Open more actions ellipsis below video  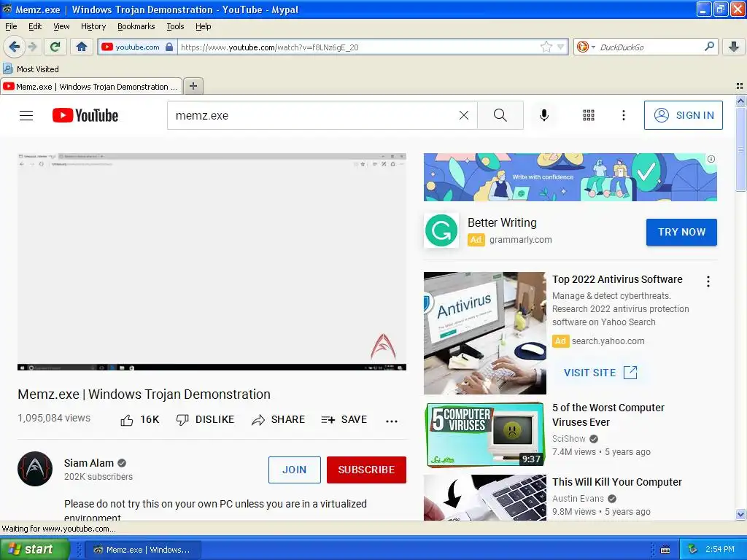[x=392, y=421]
